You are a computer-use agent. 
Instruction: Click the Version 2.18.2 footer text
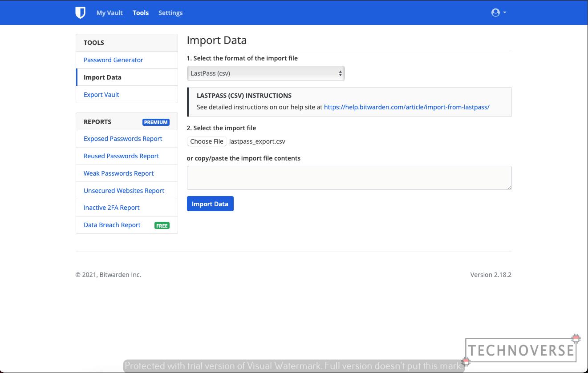(x=491, y=275)
